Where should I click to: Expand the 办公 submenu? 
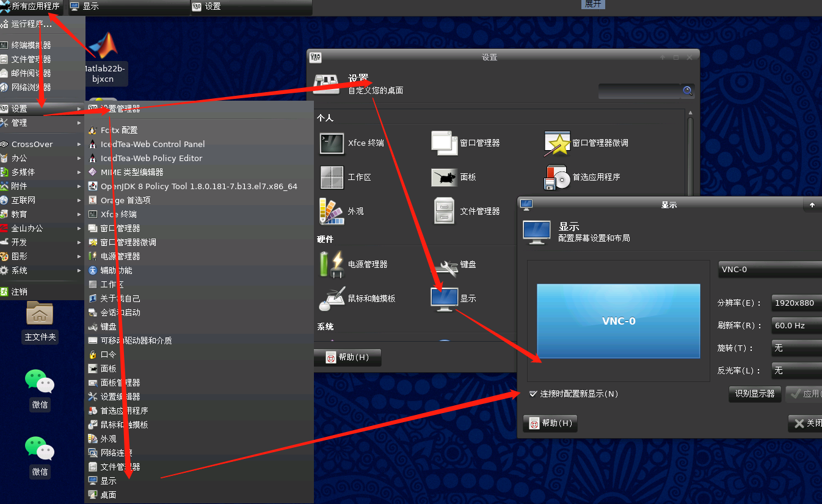42,158
